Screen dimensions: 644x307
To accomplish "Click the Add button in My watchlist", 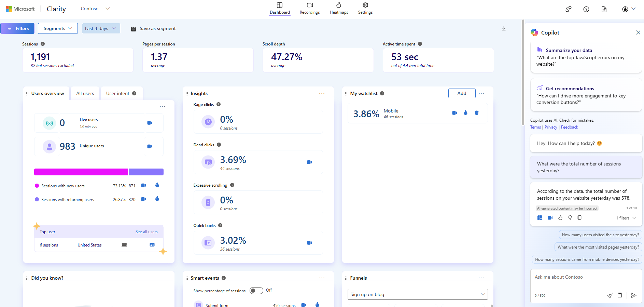I will [x=462, y=93].
